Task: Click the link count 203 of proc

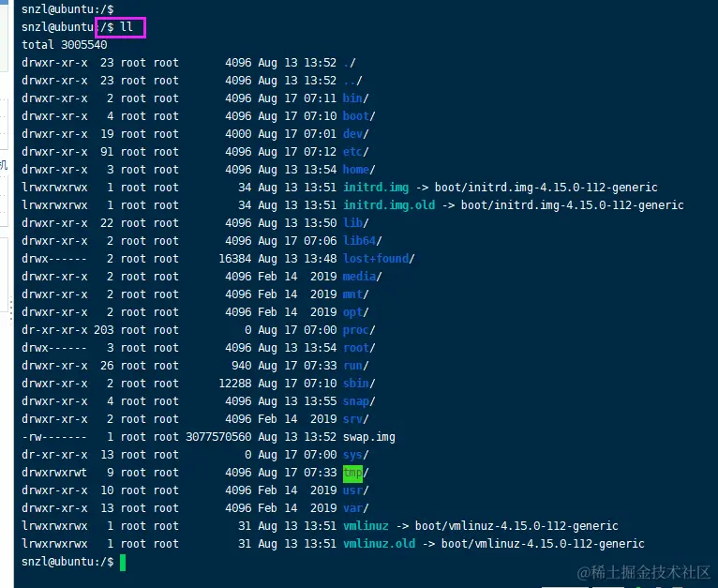Action: (x=104, y=330)
